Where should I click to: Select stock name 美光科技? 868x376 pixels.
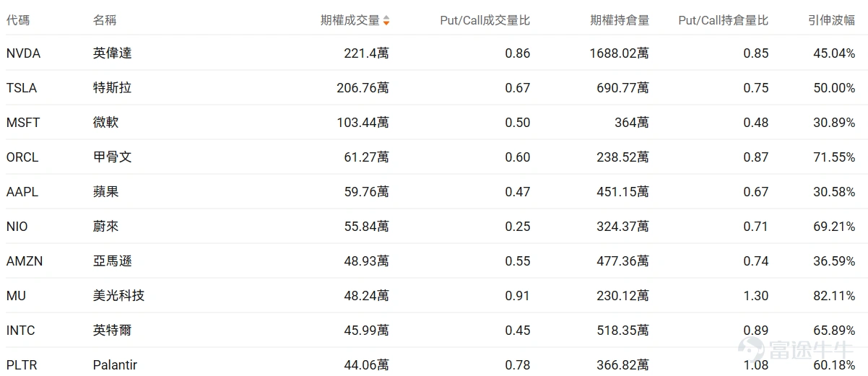[x=119, y=296]
